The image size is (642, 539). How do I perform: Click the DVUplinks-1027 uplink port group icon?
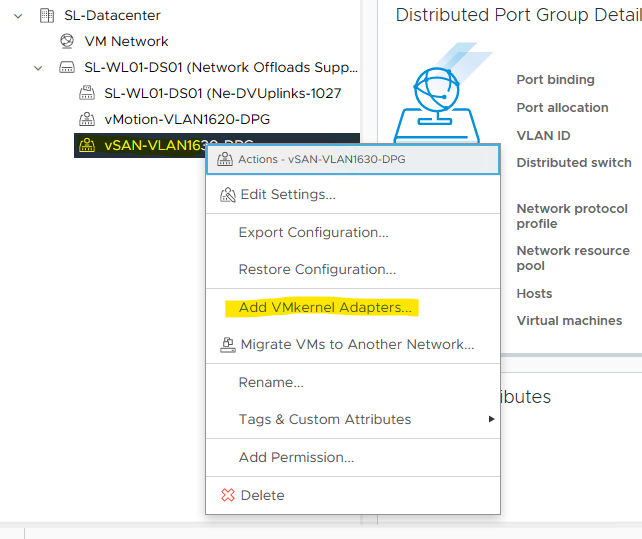click(87, 93)
